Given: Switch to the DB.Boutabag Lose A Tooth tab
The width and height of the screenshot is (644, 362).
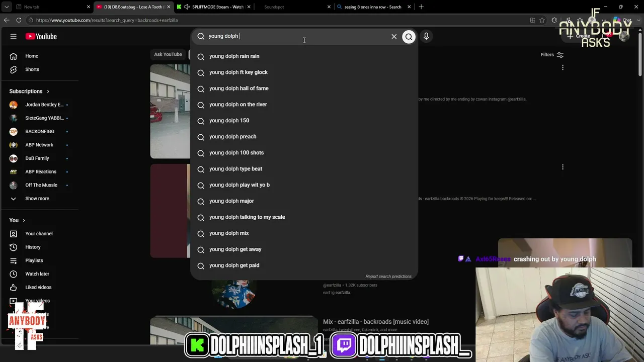Looking at the screenshot, I should pos(133,7).
